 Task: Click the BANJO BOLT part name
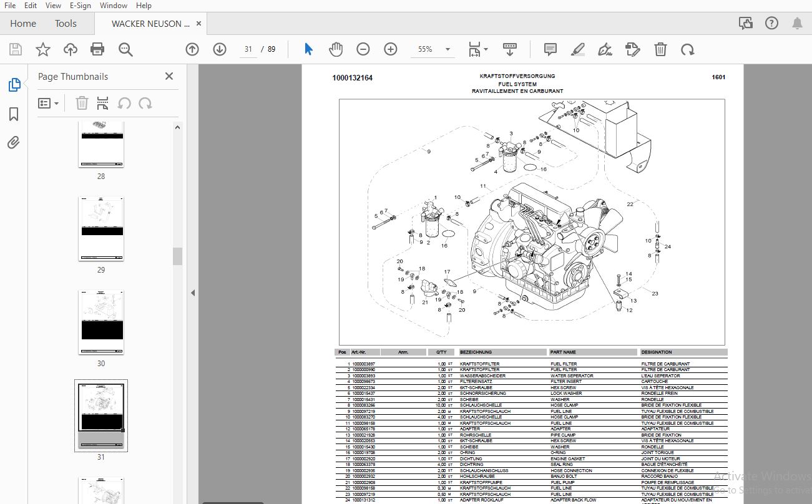click(564, 476)
